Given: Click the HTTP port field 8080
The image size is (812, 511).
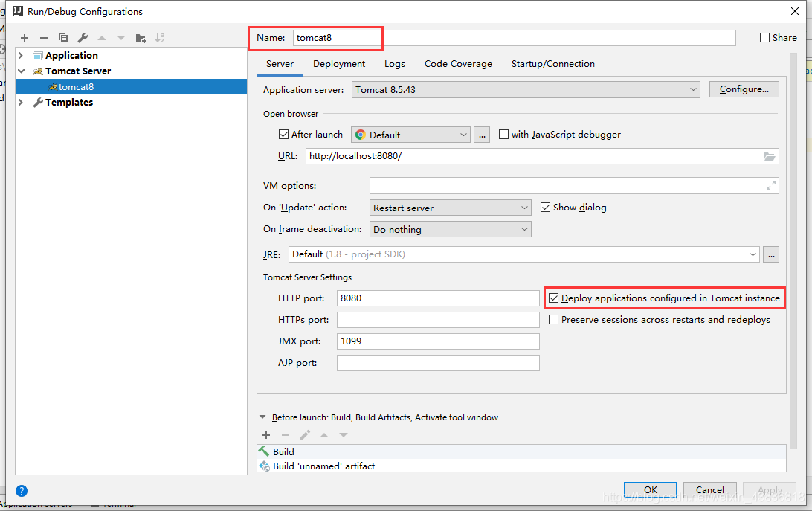Looking at the screenshot, I should 438,298.
